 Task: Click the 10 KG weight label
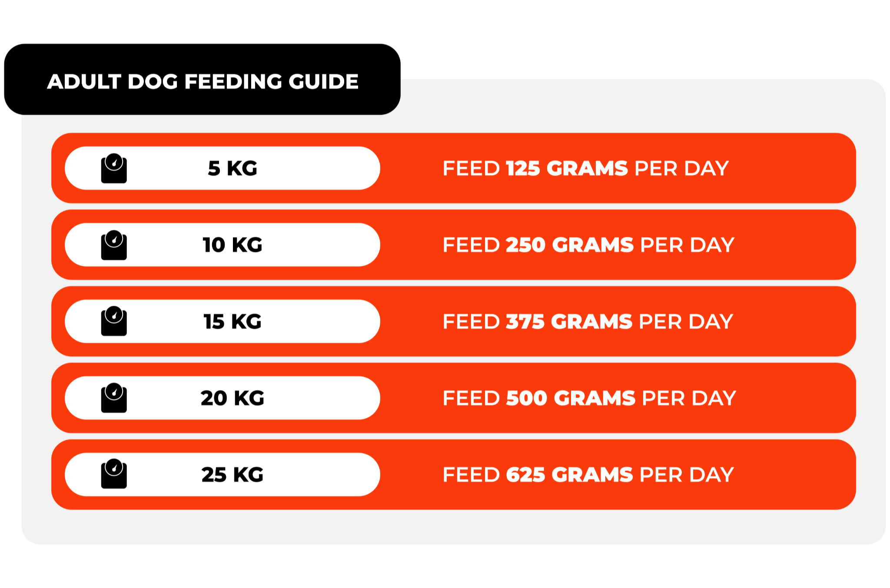click(232, 245)
